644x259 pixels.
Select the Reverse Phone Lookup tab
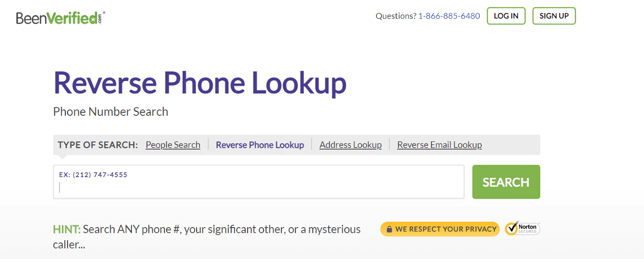point(260,145)
